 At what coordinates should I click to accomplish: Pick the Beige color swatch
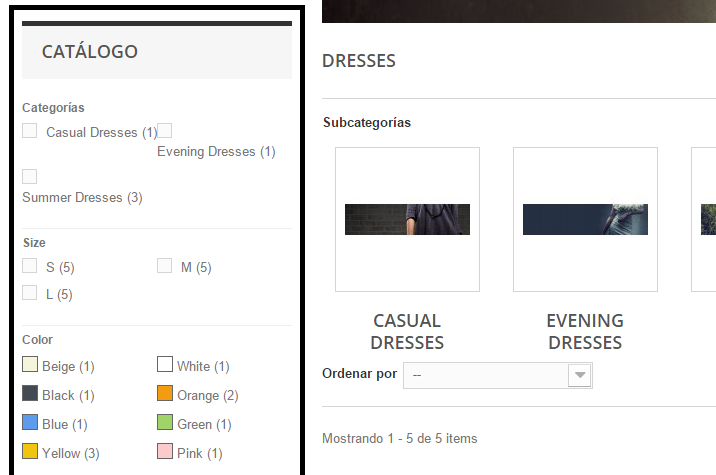click(30, 365)
